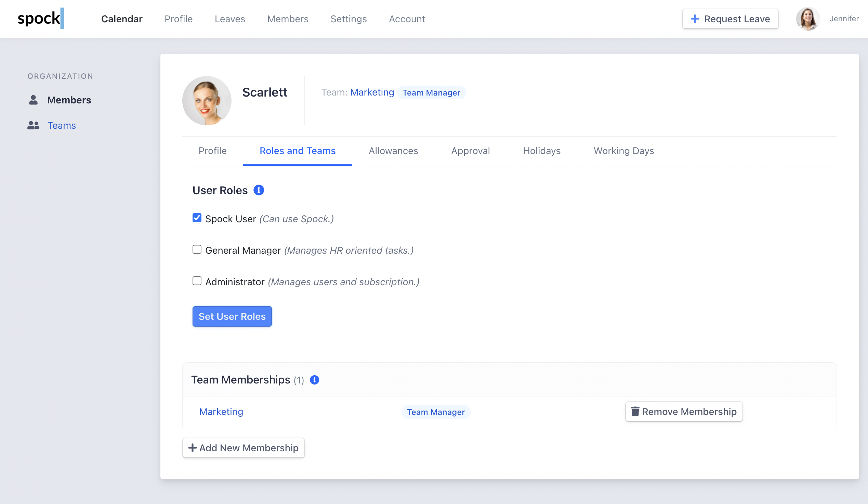Open the Working Days tab
The height and width of the screenshot is (504, 868).
[623, 151]
